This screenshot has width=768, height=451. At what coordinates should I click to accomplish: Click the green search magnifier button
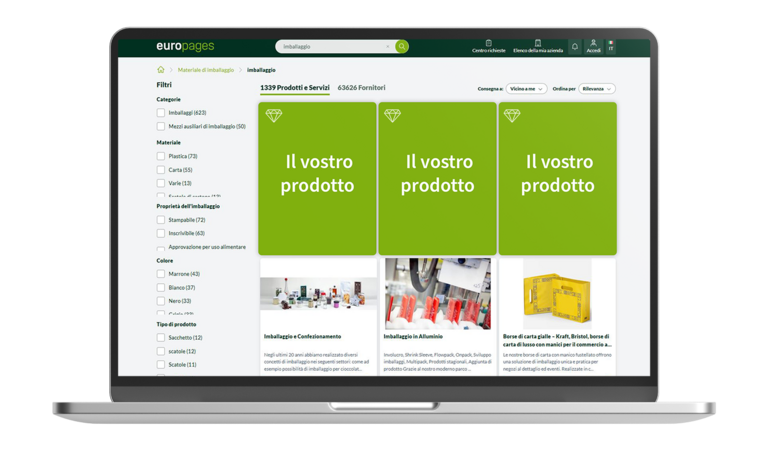point(402,46)
